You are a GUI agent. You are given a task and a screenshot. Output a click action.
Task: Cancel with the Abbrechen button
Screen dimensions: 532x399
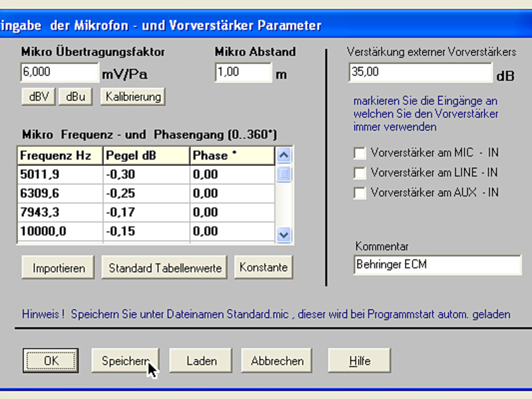pos(277,360)
